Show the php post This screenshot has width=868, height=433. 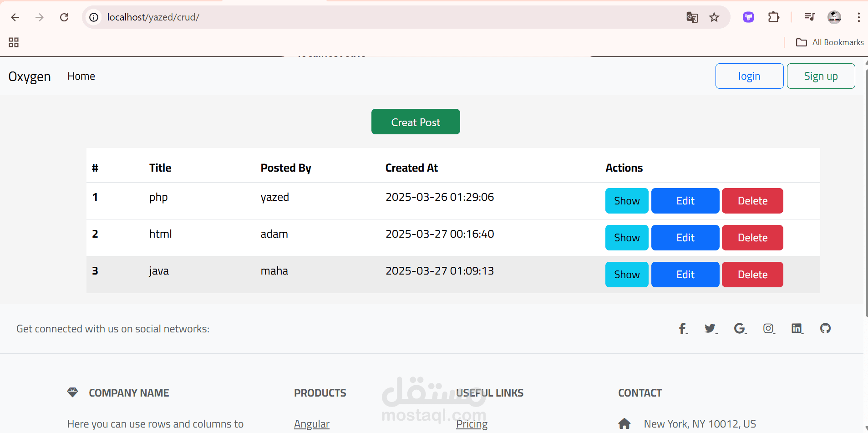(627, 201)
